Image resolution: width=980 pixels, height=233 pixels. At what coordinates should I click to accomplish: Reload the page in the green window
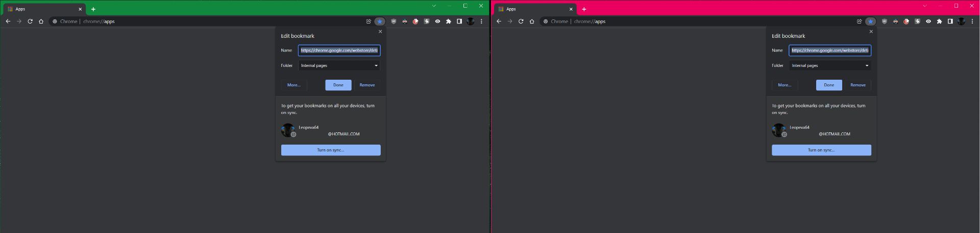(x=30, y=21)
